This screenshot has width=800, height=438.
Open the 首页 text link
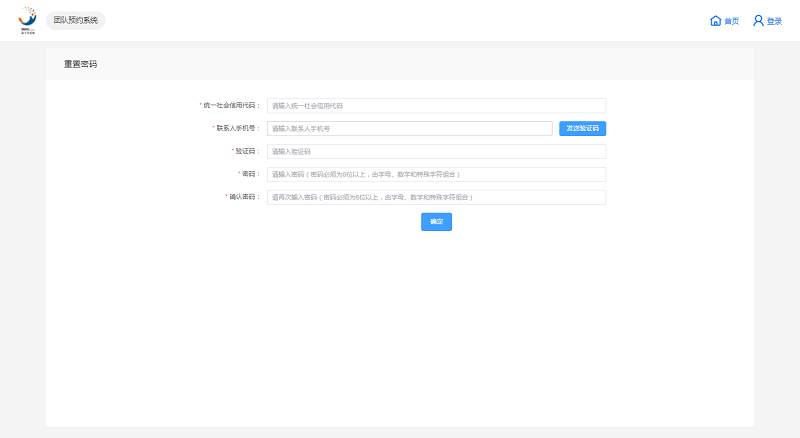(732, 21)
